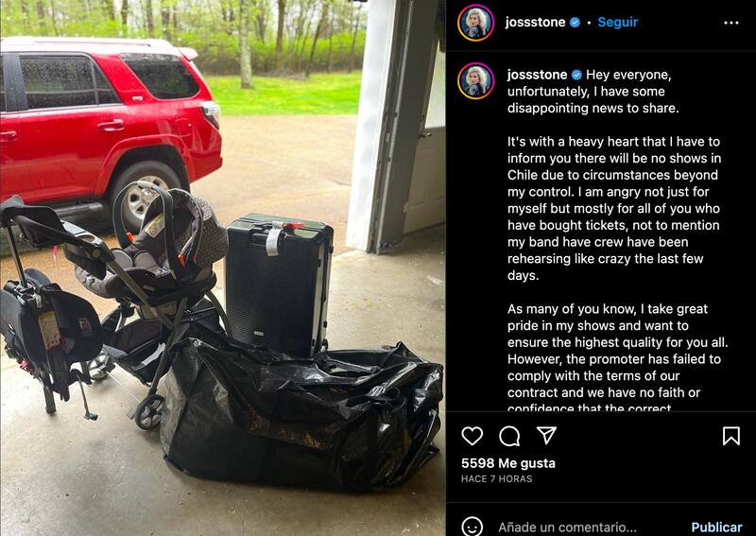Click the caption jossstone avatar
The image size is (756, 536).
click(476, 80)
